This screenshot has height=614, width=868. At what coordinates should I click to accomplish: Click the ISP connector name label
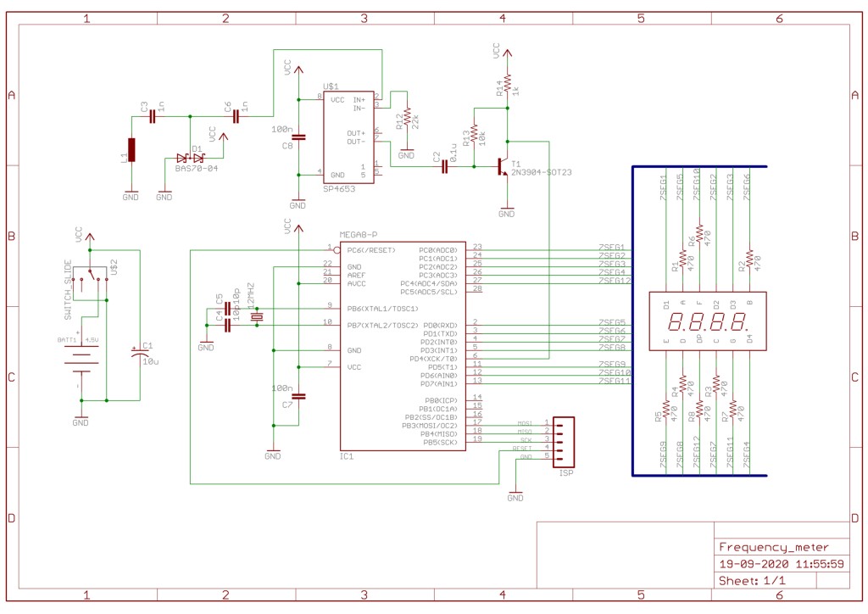[566, 473]
